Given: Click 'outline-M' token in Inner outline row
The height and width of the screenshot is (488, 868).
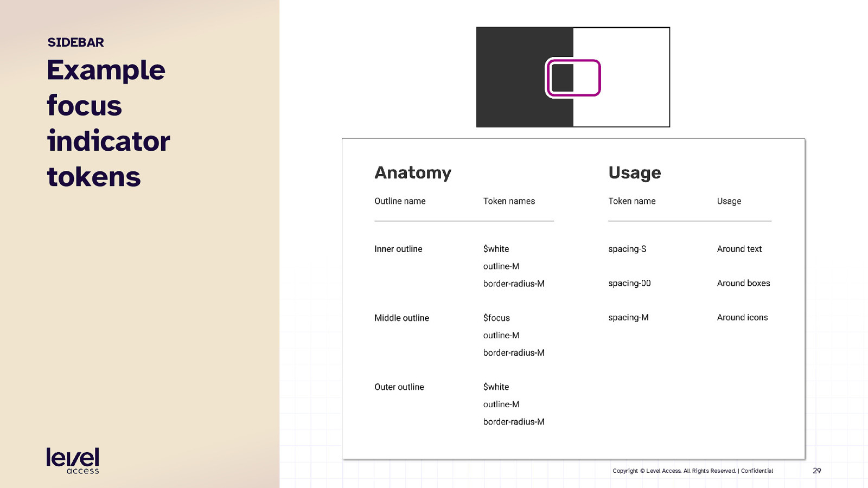Looking at the screenshot, I should pyautogui.click(x=501, y=266).
